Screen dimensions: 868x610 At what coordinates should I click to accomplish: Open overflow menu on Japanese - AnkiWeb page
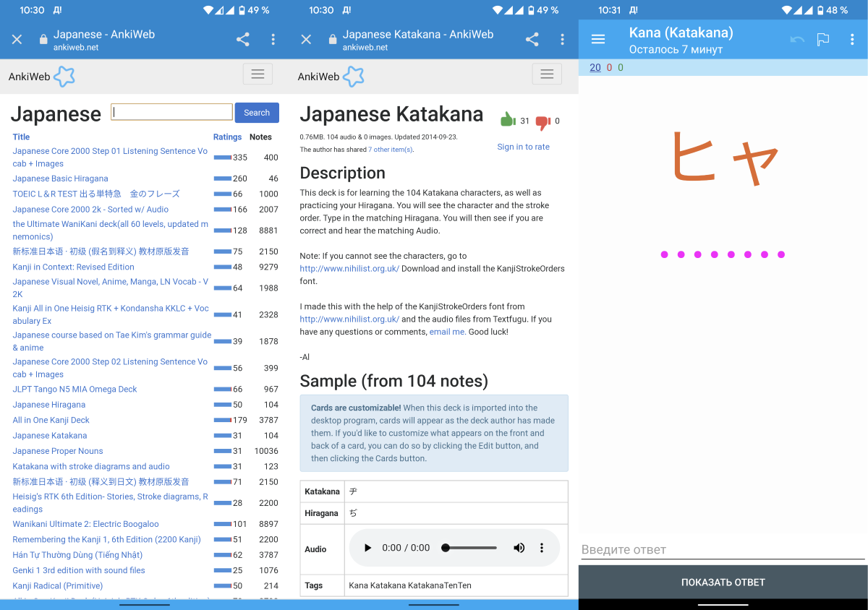click(273, 40)
